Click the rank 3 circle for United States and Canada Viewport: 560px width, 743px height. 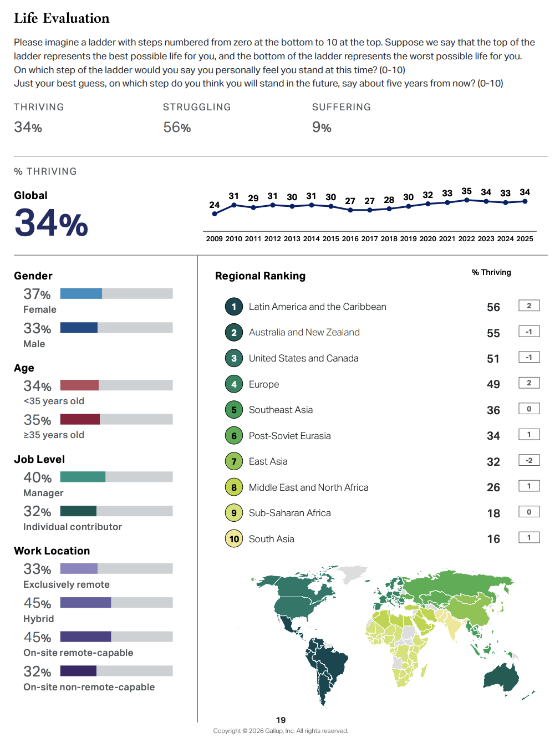coord(234,358)
